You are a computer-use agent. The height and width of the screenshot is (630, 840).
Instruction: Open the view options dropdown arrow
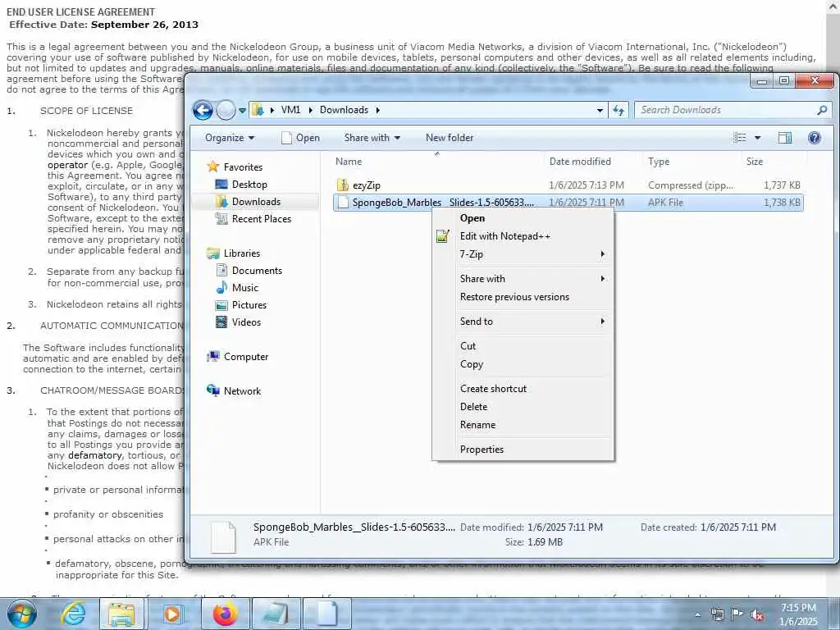coord(757,138)
